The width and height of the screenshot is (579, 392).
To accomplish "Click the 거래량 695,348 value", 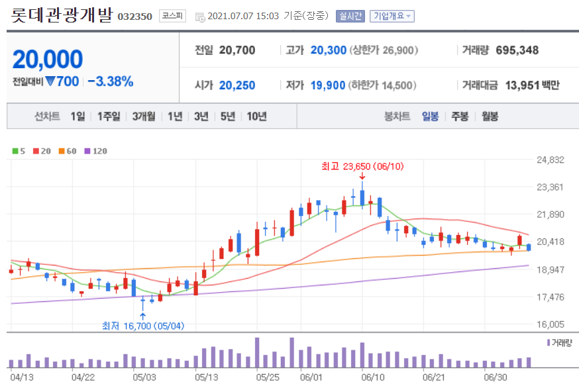I will (x=517, y=50).
